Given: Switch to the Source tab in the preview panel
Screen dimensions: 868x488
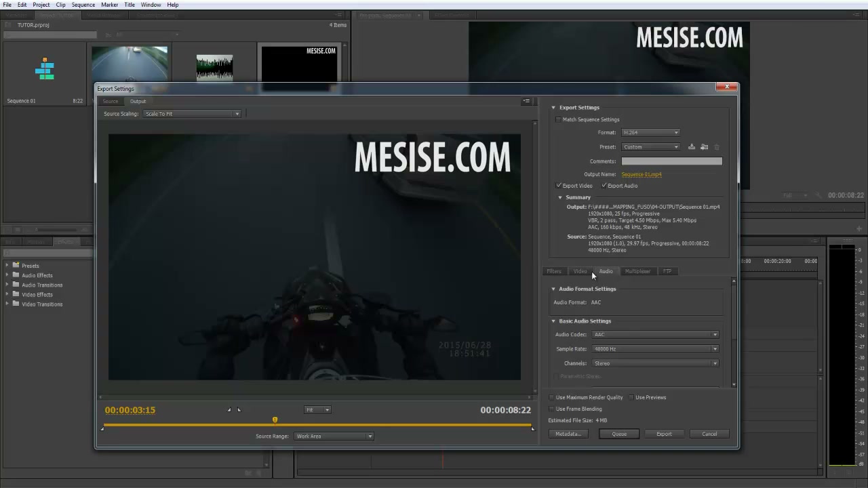Looking at the screenshot, I should 110,101.
